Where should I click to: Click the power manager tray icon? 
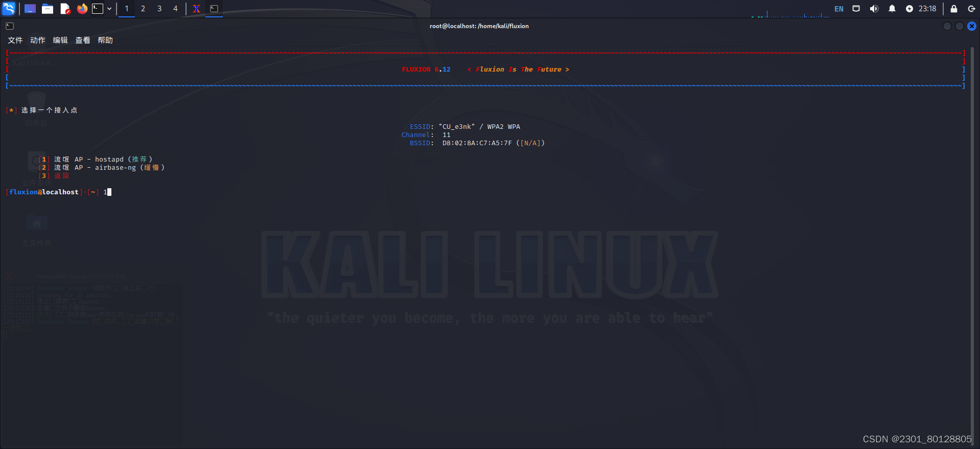click(x=909, y=9)
